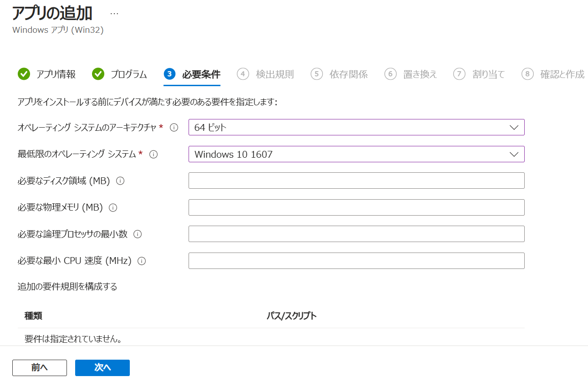The width and height of the screenshot is (588, 382).
Task: Switch to the 依存関係 step tab
Action: pyautogui.click(x=339, y=74)
